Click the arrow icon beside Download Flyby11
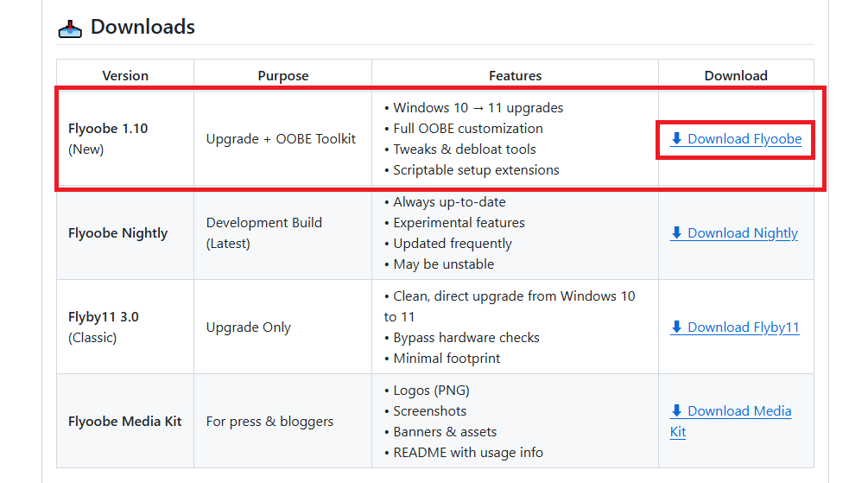The height and width of the screenshot is (483, 868). click(x=677, y=327)
